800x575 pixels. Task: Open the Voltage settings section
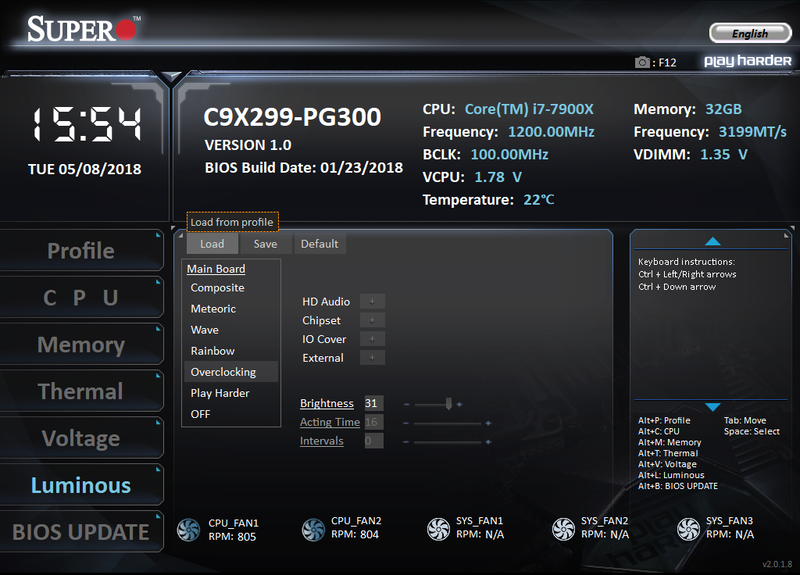[x=81, y=438]
